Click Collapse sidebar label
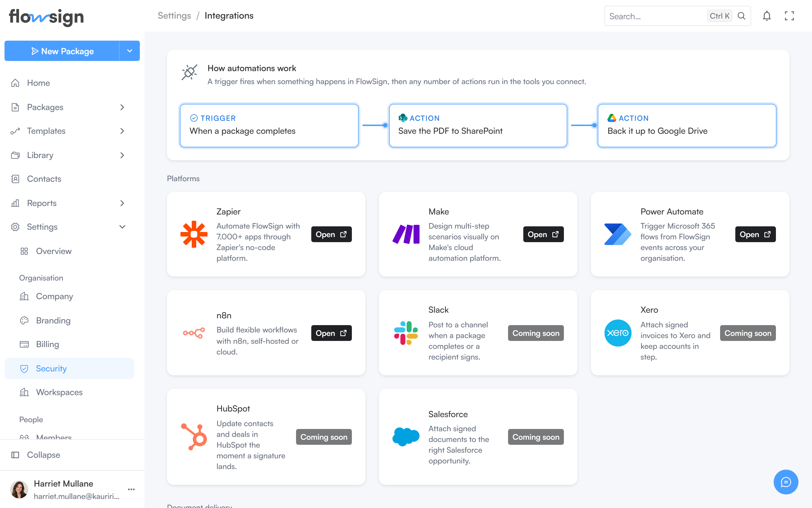 [44, 455]
